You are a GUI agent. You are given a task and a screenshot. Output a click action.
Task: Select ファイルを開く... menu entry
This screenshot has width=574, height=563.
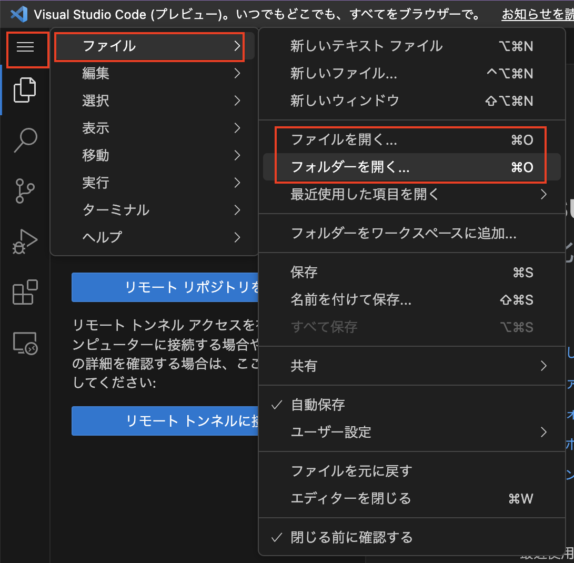coord(412,140)
